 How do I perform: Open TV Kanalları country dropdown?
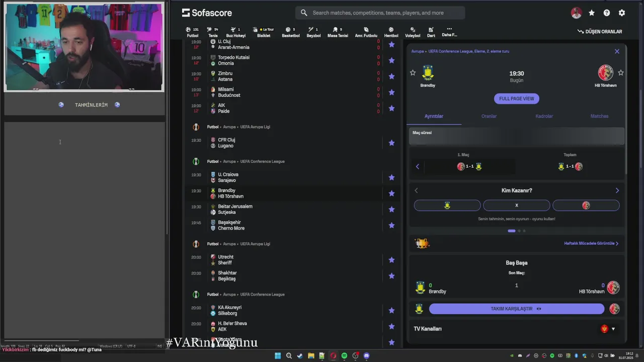pos(608,329)
